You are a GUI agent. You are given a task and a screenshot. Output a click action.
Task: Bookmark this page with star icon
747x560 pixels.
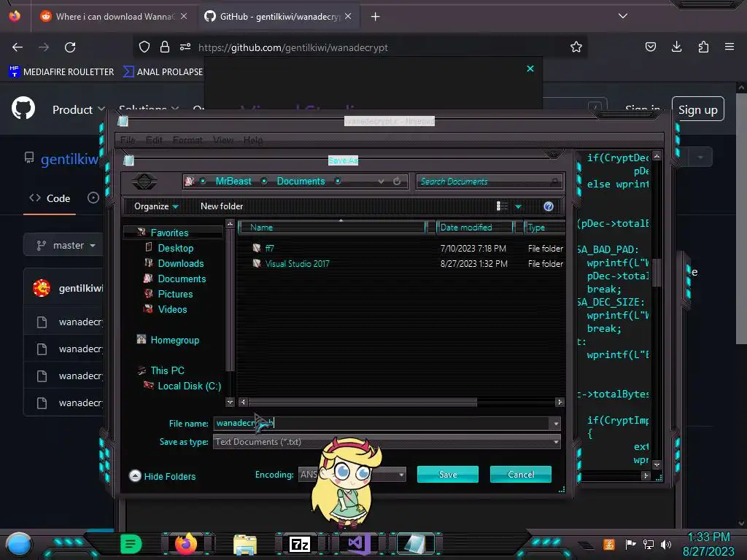point(576,47)
